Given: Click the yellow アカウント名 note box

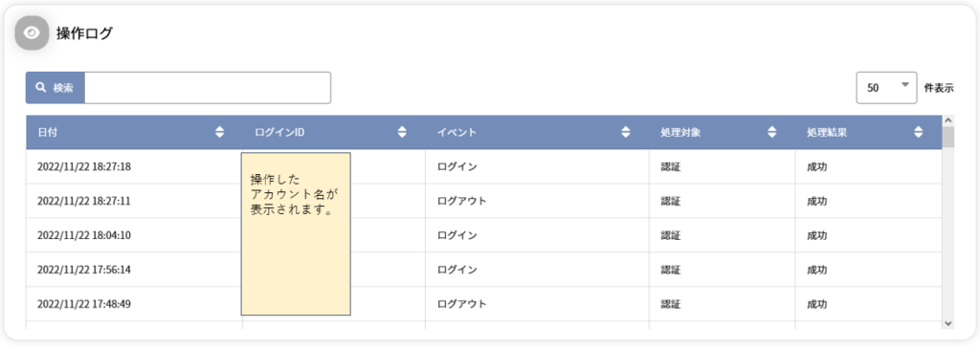Looking at the screenshot, I should click(296, 233).
